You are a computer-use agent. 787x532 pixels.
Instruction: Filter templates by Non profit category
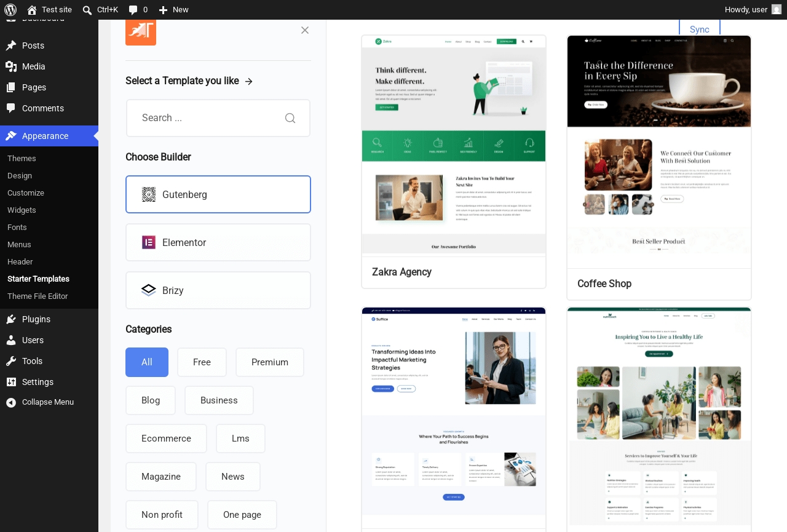(x=162, y=515)
